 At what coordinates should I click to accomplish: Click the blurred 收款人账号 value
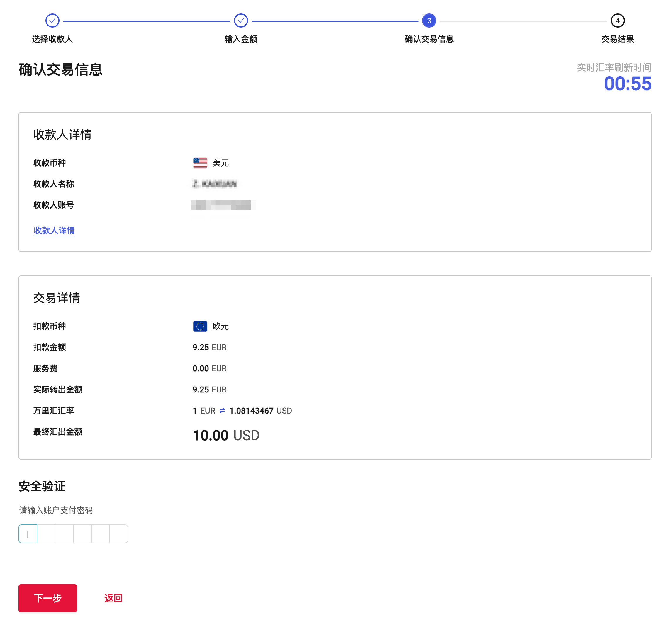point(221,205)
